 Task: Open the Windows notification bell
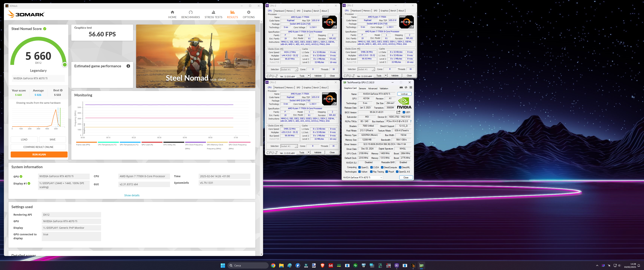pyautogui.click(x=639, y=265)
